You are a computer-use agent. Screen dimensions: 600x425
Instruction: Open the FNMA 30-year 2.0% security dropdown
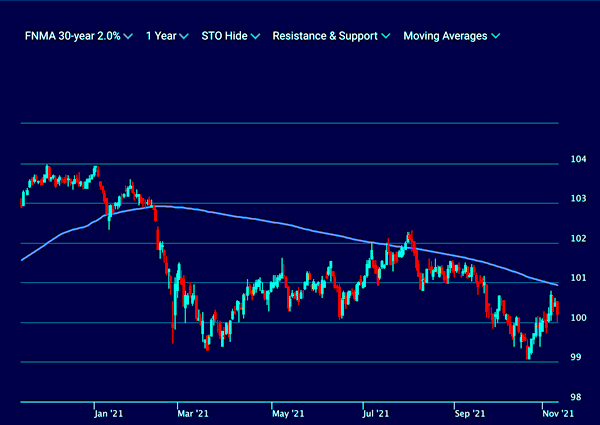pos(73,36)
